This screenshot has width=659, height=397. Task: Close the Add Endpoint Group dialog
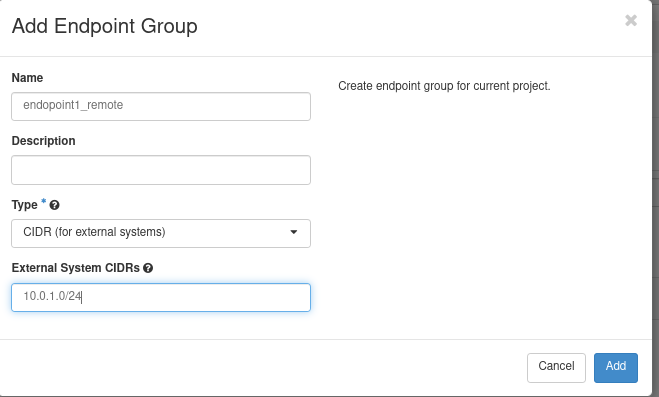pos(631,20)
